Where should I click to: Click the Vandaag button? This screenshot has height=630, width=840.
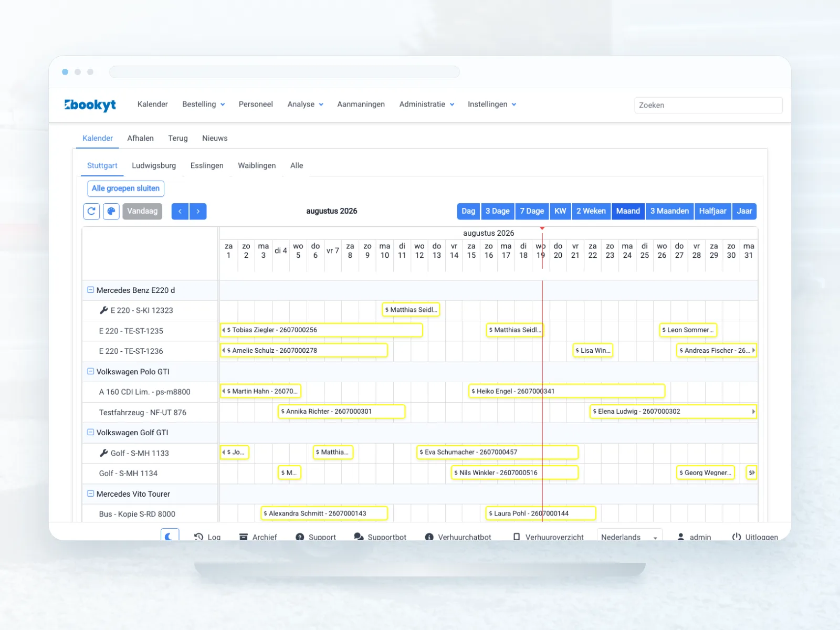(142, 211)
